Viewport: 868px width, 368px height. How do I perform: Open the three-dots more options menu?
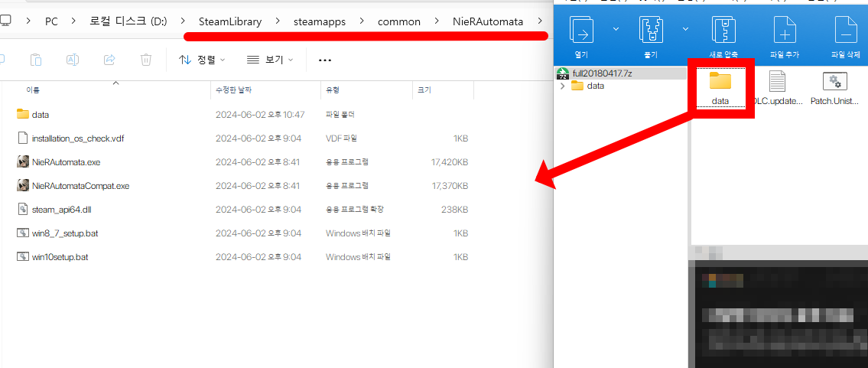pyautogui.click(x=325, y=60)
